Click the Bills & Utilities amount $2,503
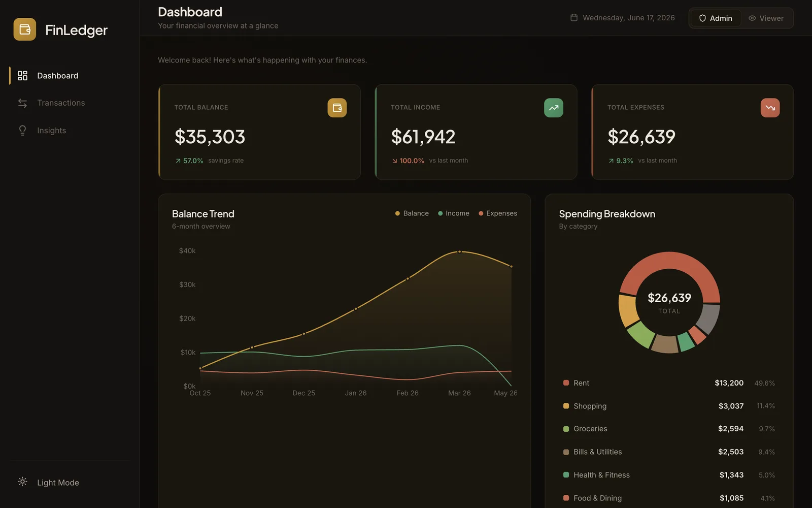 tap(731, 452)
